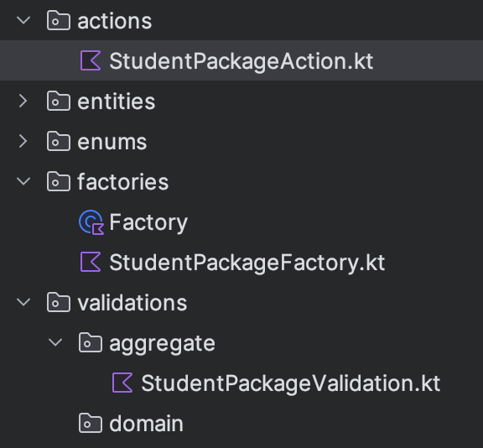Screen dimensions: 483x448
Task: Select the domain folder label
Action: click(146, 424)
